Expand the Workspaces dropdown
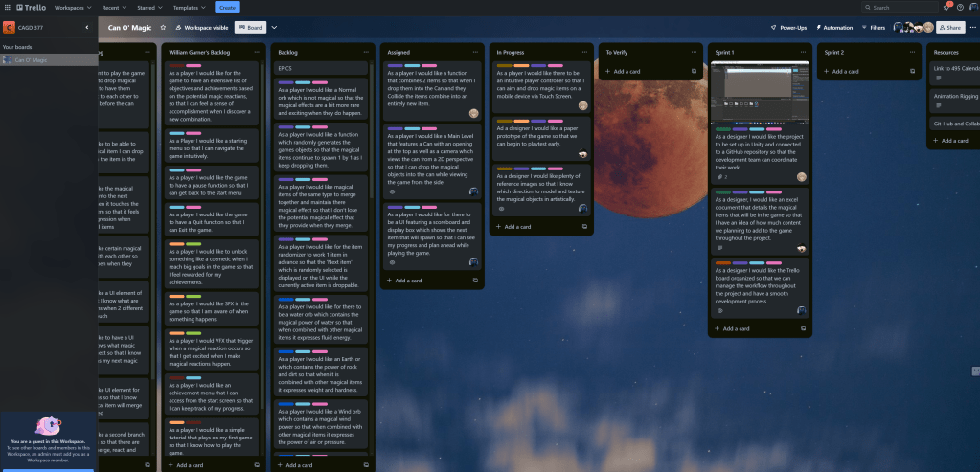Viewport: 980px width, 472px height. click(72, 7)
